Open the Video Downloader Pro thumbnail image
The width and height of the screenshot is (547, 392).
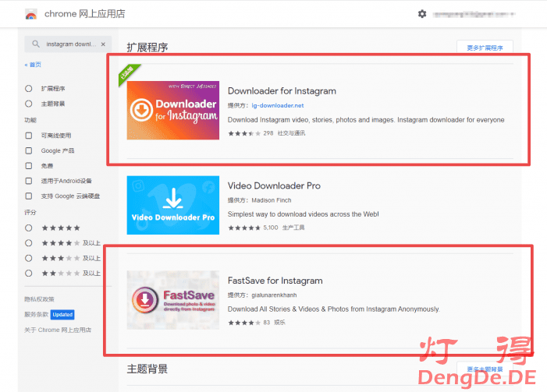pyautogui.click(x=172, y=205)
